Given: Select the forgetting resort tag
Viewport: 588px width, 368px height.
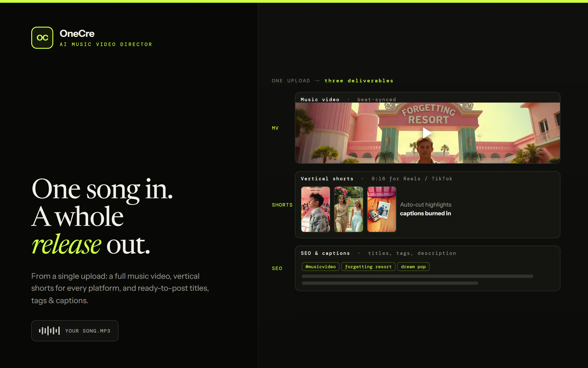Looking at the screenshot, I should [x=368, y=267].
